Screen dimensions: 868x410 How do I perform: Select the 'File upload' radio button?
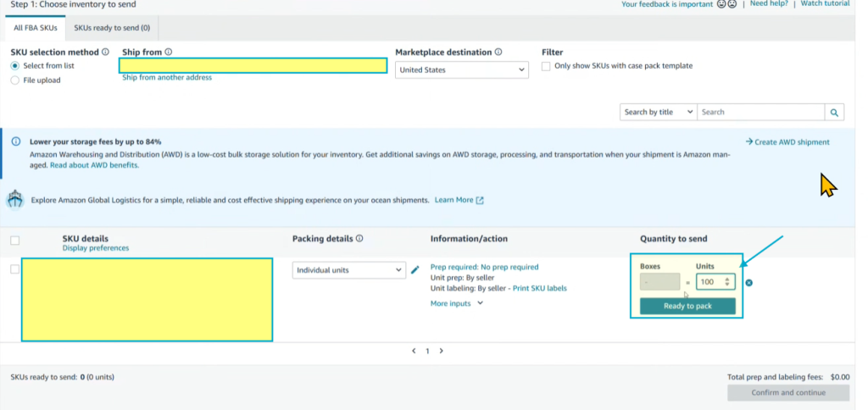tap(15, 80)
